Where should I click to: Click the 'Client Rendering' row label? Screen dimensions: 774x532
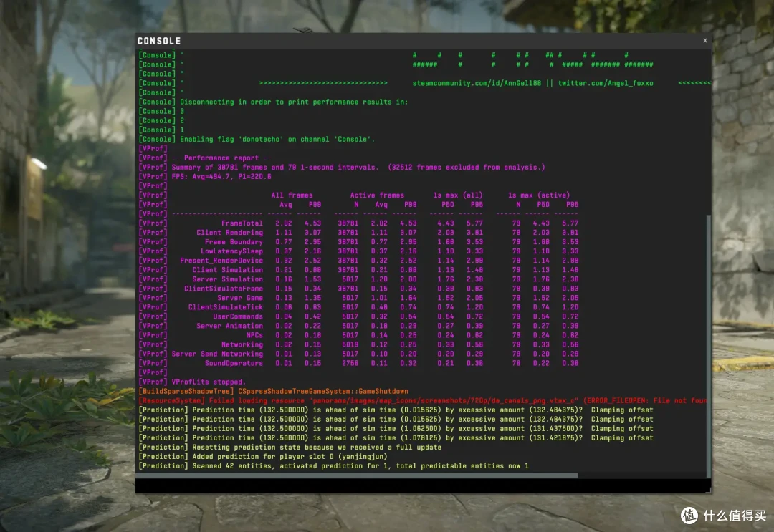(229, 233)
